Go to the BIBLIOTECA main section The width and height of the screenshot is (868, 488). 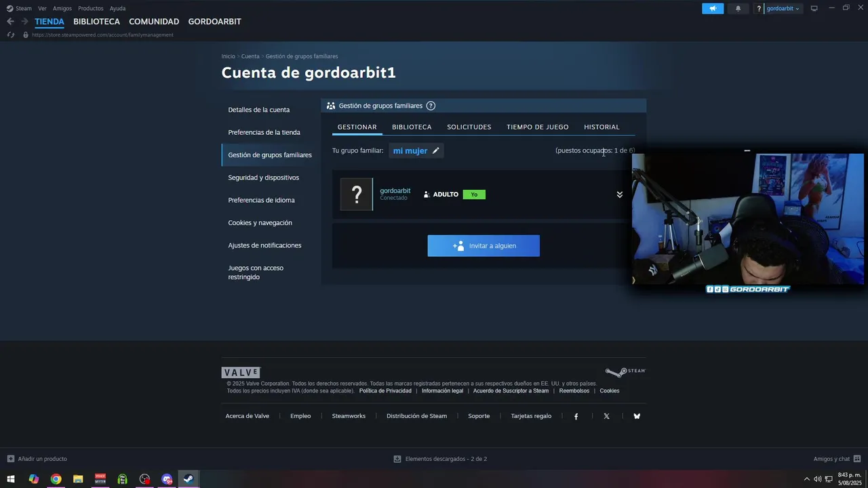point(96,22)
